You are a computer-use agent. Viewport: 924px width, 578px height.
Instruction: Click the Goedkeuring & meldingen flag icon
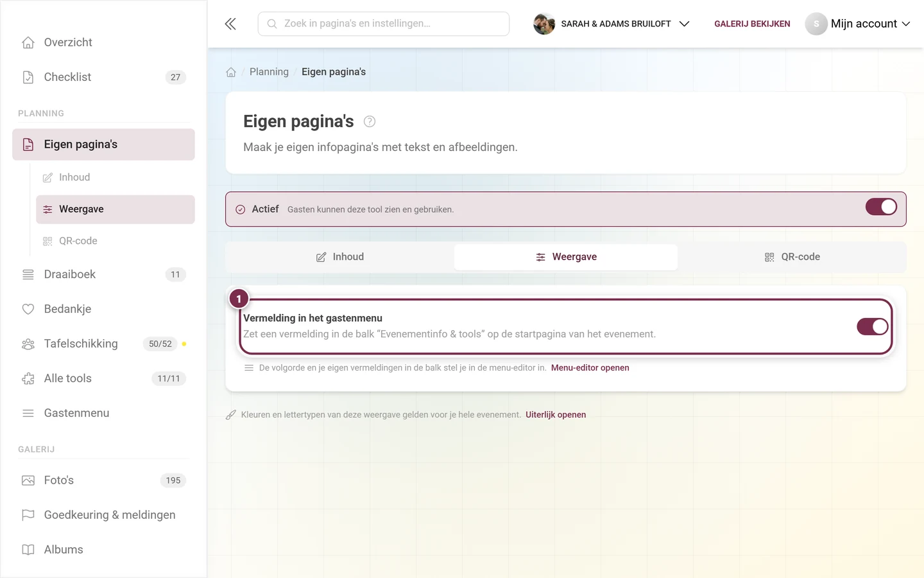coord(28,515)
